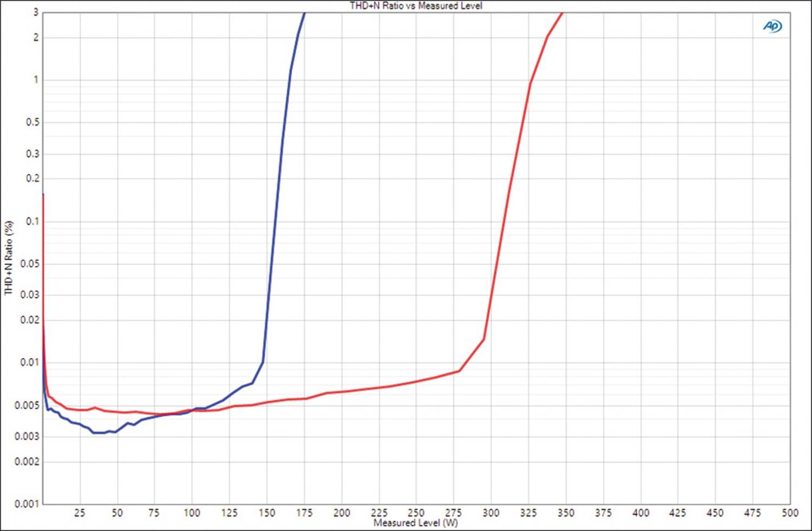Click the 0.1 label on the y-axis
Viewport: 812px width, 531px height.
(32, 221)
